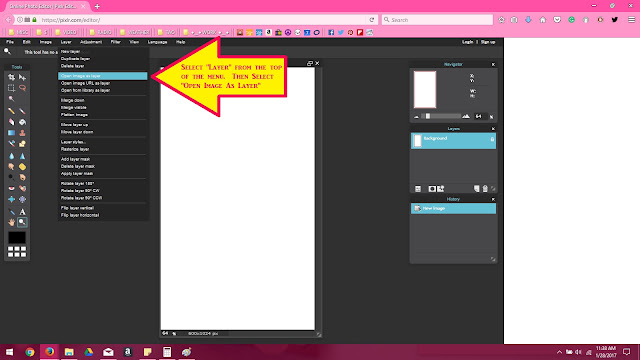Select the Paint bucket tool

pyautogui.click(x=22, y=122)
